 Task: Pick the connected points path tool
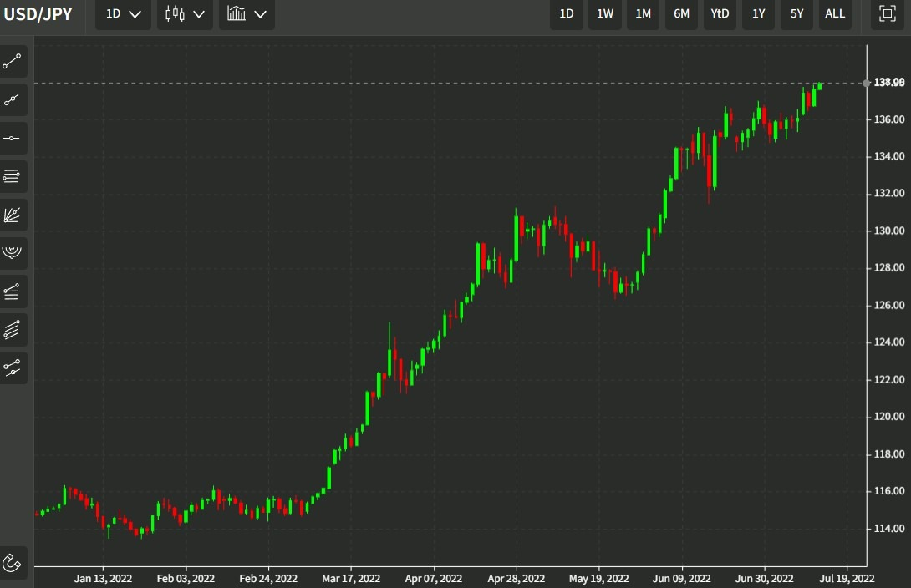13,368
